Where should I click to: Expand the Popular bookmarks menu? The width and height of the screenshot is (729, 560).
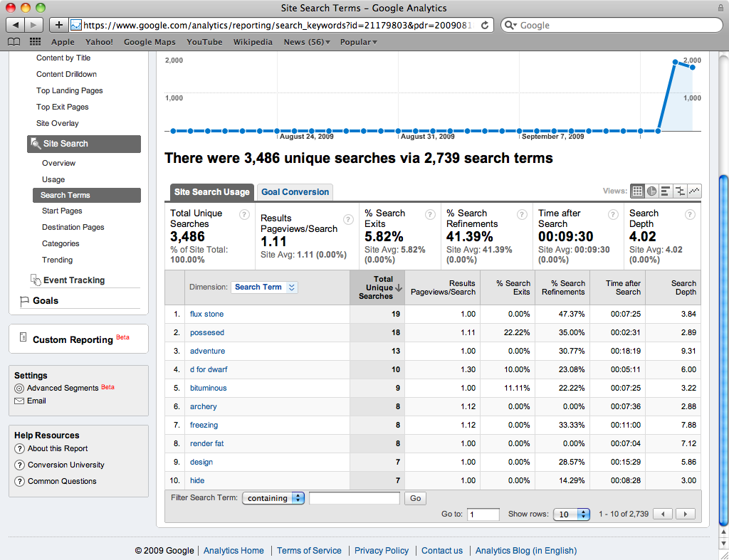359,42
